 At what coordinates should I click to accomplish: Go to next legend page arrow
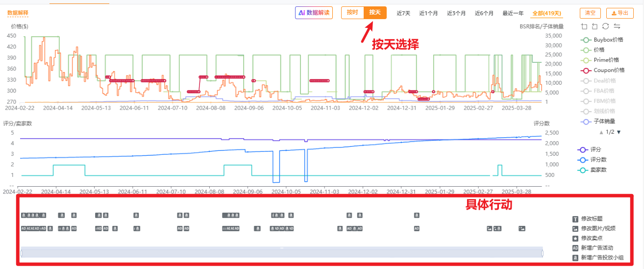619,132
